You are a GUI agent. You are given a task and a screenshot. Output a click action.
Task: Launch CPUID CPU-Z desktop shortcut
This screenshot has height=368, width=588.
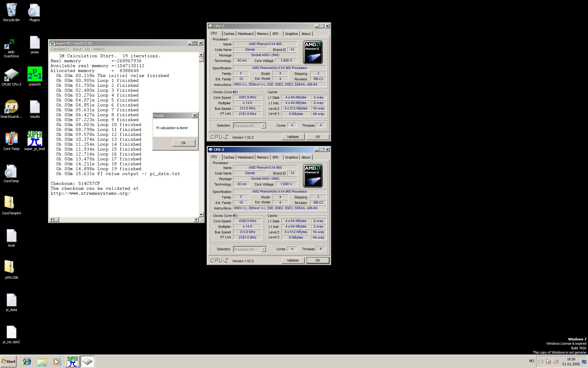click(x=11, y=77)
